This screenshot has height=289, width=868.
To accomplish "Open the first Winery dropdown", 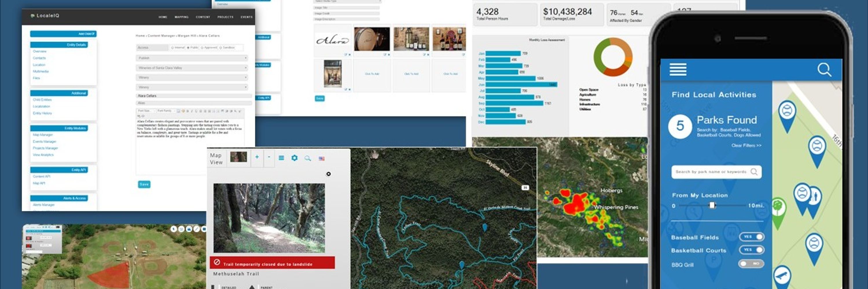I will [192, 78].
